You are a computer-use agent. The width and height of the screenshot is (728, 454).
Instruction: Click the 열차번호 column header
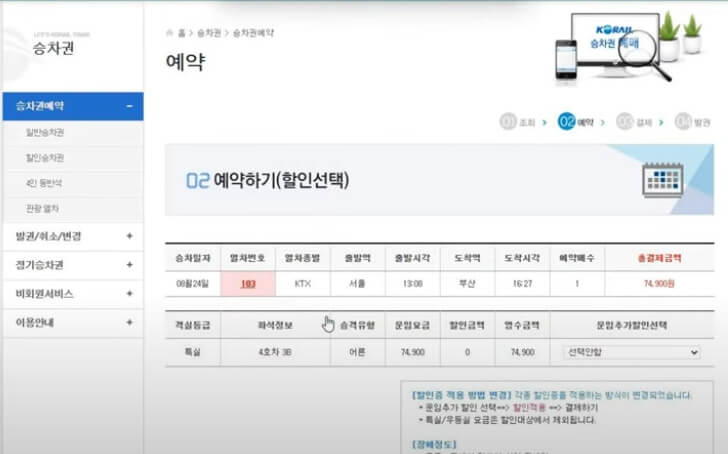247,258
